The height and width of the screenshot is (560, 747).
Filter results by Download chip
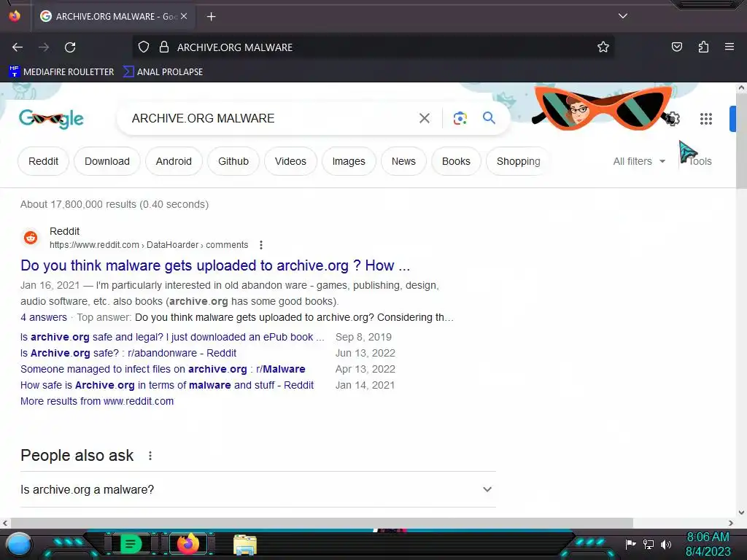point(107,161)
